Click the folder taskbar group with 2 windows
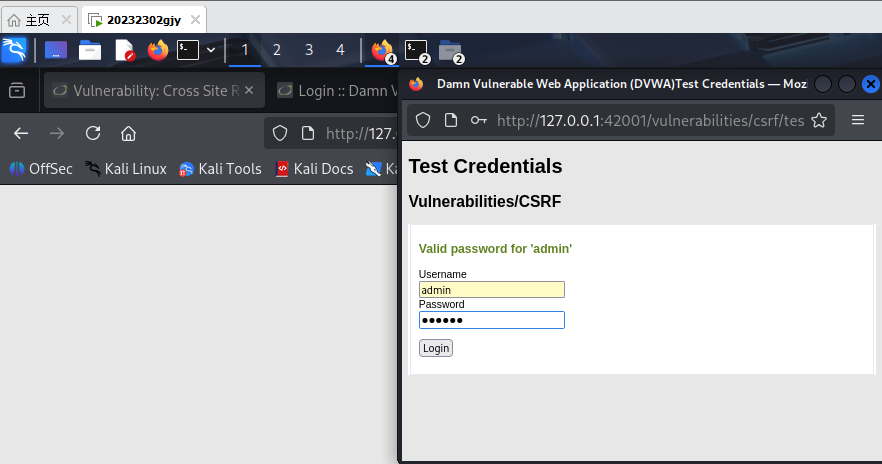 (x=451, y=51)
